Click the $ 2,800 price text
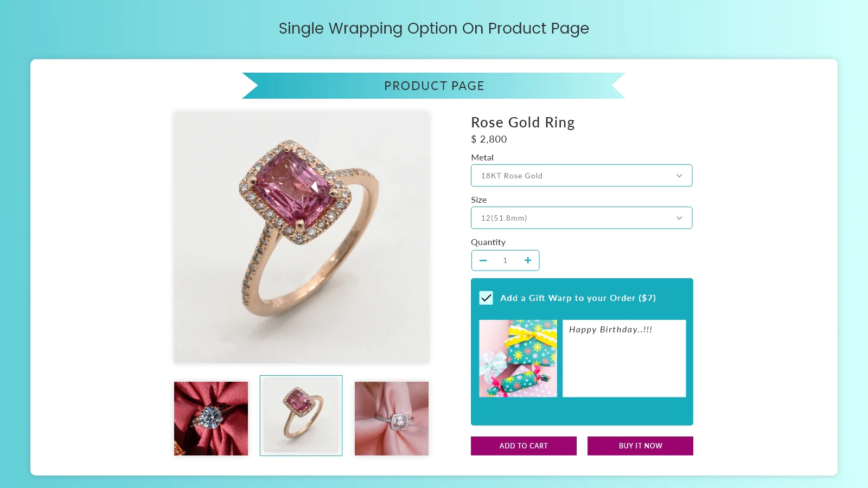 pyautogui.click(x=489, y=139)
